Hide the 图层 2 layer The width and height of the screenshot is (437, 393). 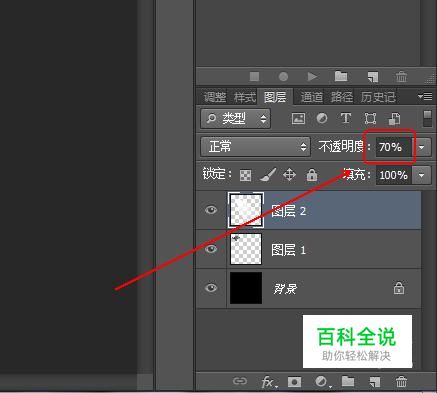point(211,210)
